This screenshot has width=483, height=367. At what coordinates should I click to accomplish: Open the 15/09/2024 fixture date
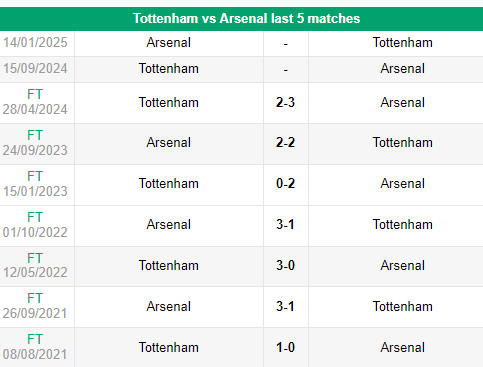click(35, 68)
